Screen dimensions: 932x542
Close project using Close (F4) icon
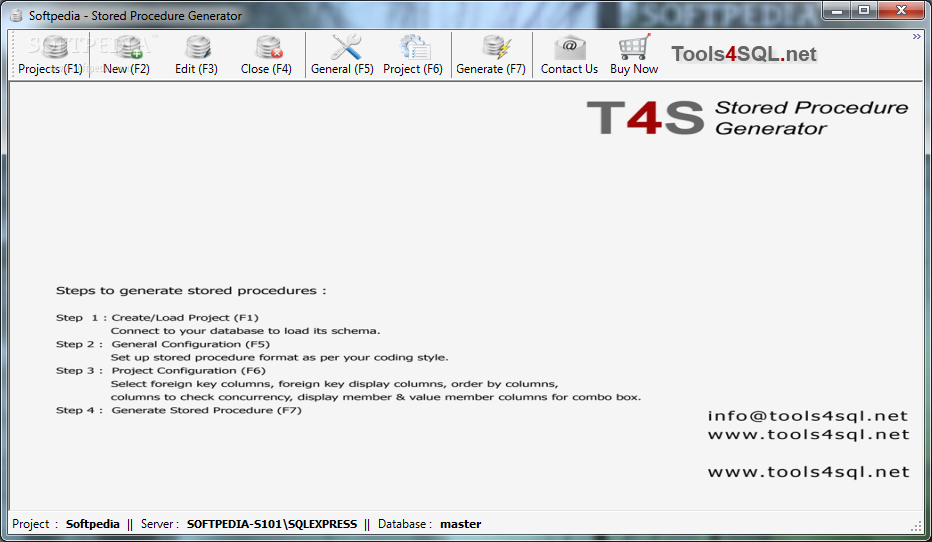269,48
